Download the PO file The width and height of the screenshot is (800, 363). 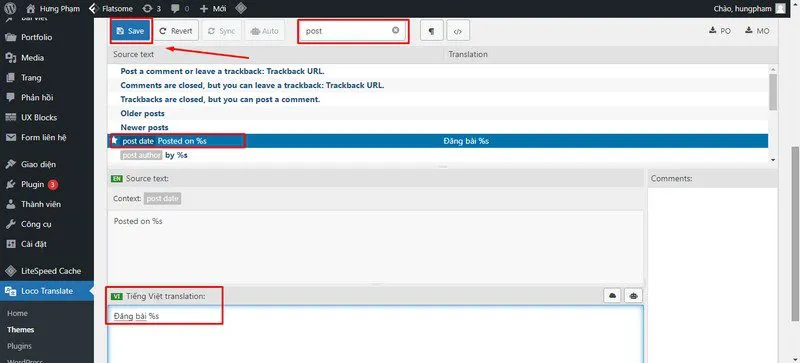coord(720,31)
